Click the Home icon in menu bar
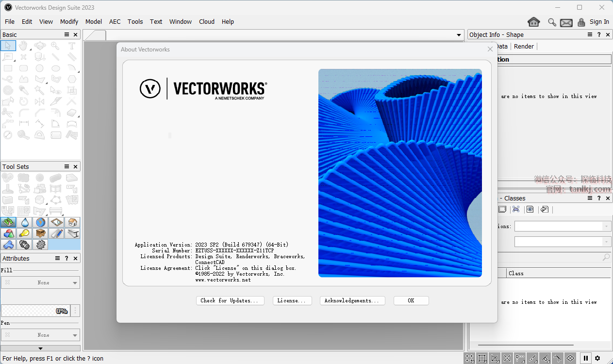This screenshot has height=364, width=613. coord(534,22)
